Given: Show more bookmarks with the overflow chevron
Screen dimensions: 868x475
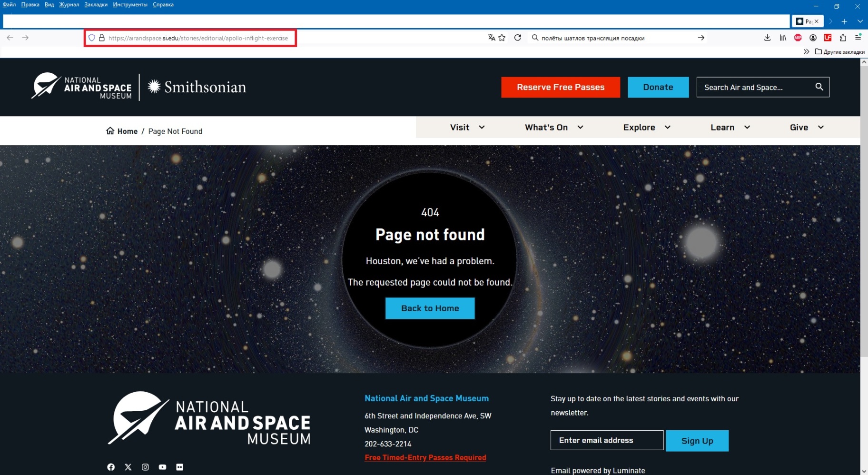Looking at the screenshot, I should click(806, 51).
